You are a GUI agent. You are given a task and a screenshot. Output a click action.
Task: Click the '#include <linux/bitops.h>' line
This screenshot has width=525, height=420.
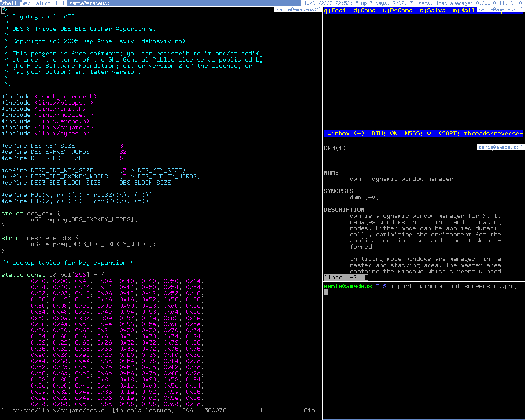click(x=47, y=103)
